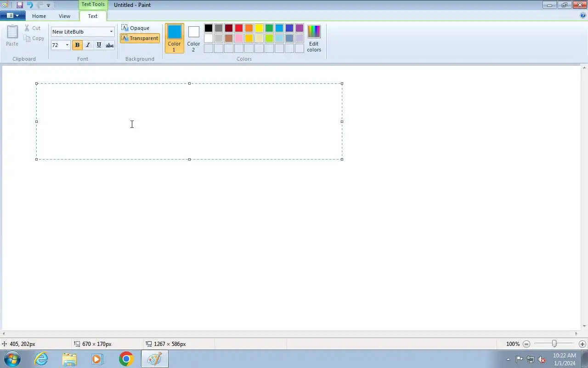Undo the last action
The image size is (588, 368).
(x=30, y=5)
